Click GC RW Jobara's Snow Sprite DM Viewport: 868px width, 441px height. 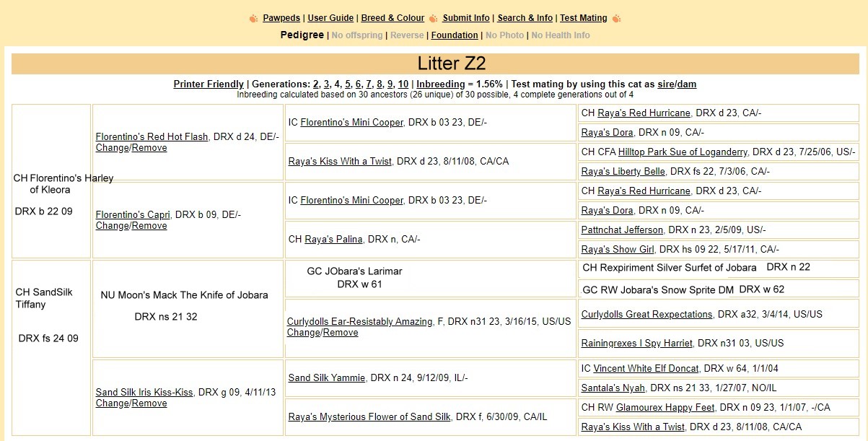coord(657,290)
